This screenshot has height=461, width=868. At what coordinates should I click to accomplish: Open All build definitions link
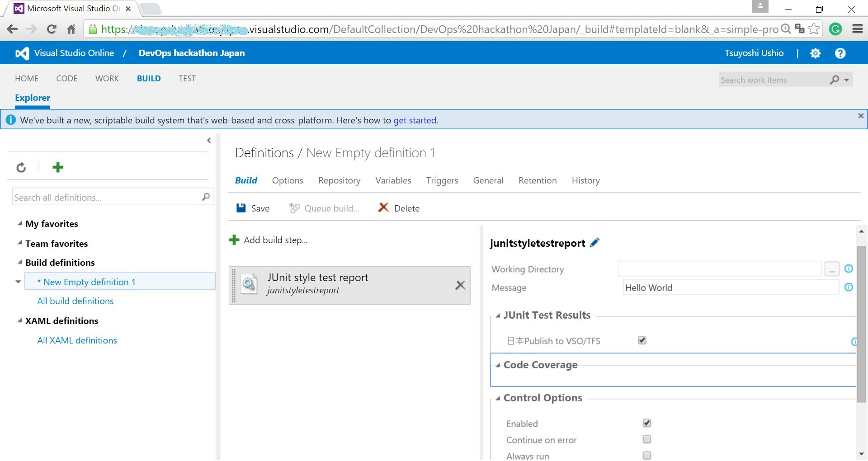pyautogui.click(x=75, y=301)
